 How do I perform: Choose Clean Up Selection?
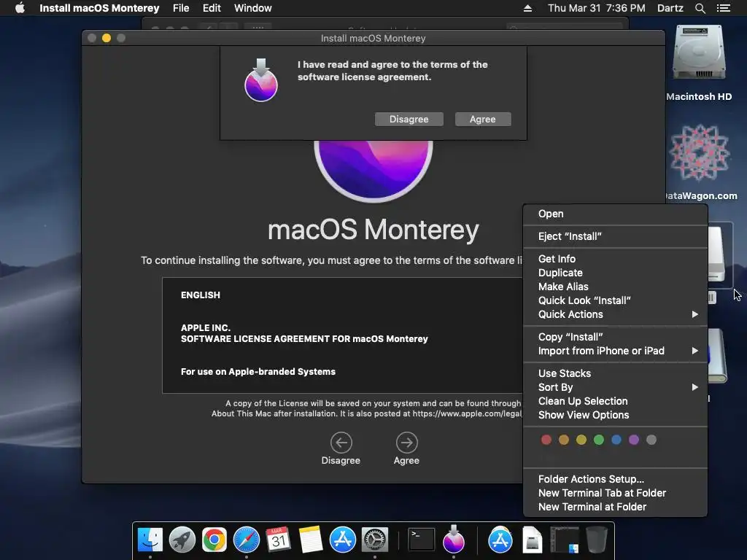615,401
